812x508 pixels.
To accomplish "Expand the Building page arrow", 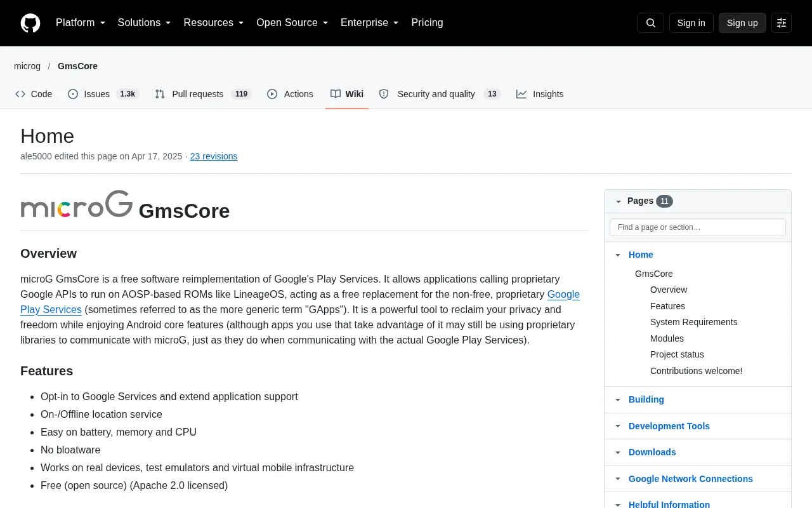I will coord(618,400).
